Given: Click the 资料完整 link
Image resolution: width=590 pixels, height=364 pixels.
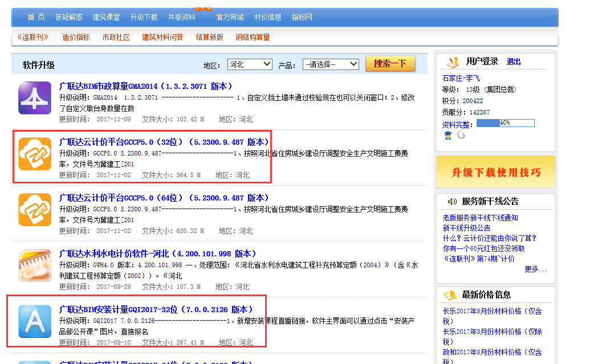Looking at the screenshot, I should pos(455,125).
